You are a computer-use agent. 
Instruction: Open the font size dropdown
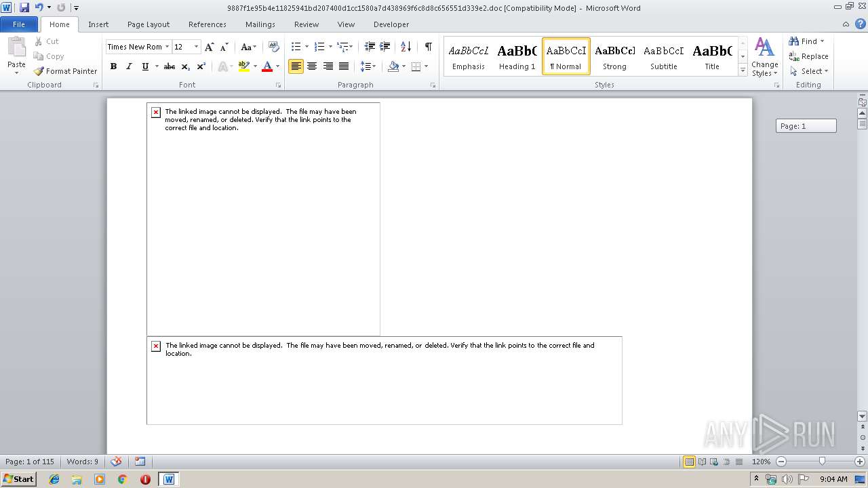click(x=197, y=47)
